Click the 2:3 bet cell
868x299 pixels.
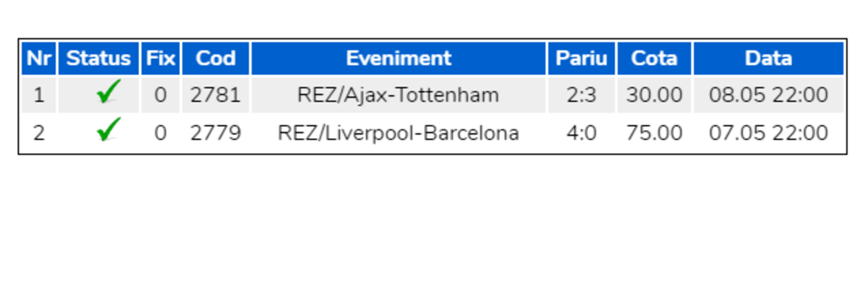[x=582, y=95]
